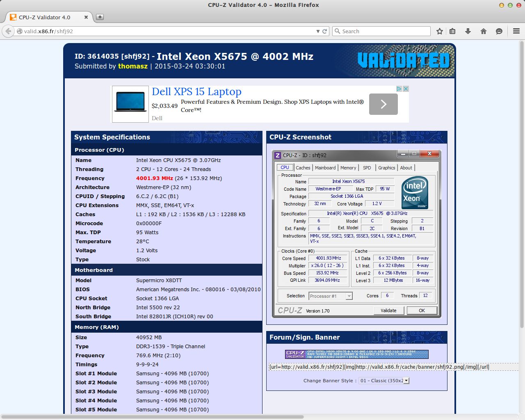Switch to the Graphics tab

387,168
